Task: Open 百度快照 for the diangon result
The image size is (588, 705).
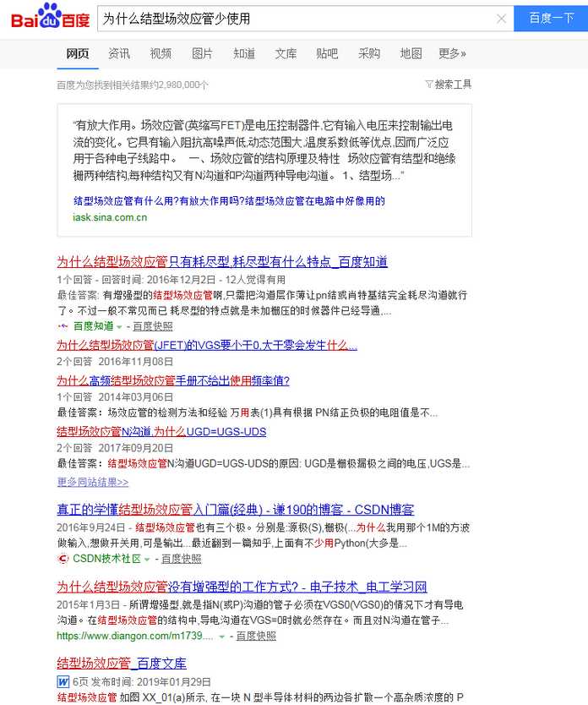Action: [x=256, y=636]
